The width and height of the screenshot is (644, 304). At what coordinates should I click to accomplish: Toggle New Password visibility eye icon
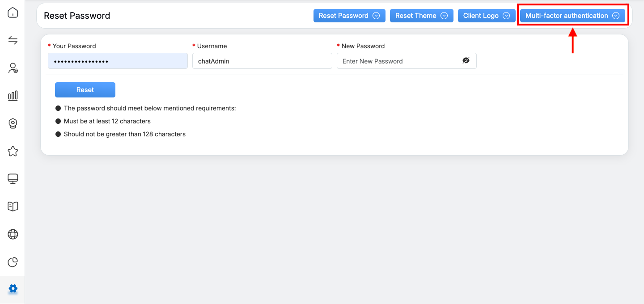466,61
